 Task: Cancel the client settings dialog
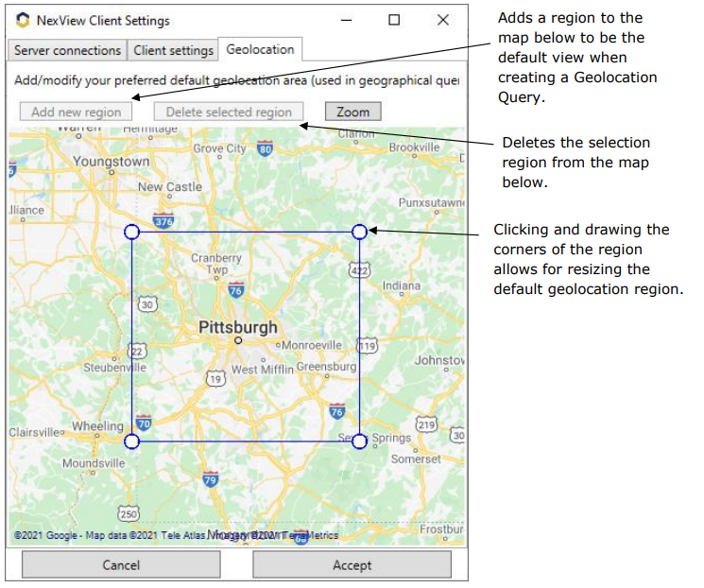click(121, 564)
